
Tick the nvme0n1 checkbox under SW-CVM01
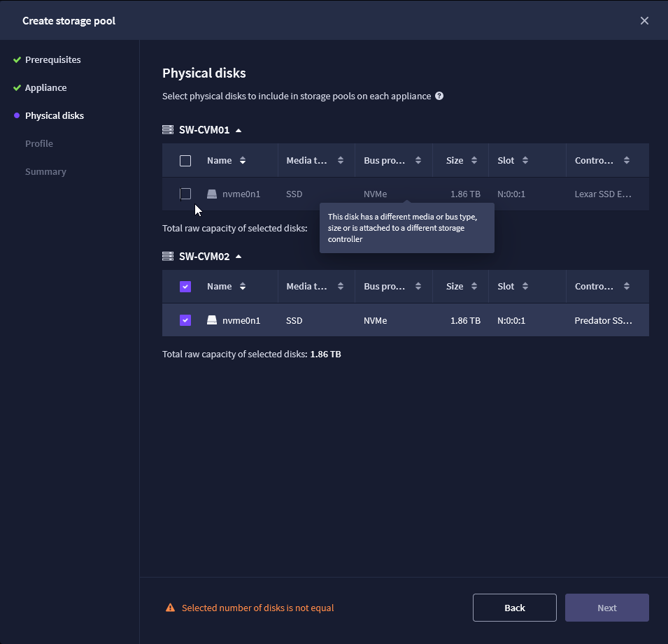185,194
